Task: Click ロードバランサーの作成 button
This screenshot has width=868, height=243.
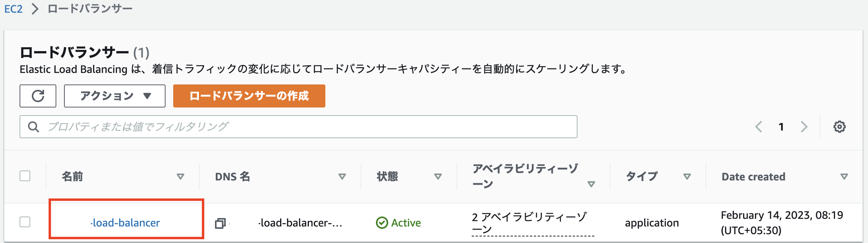Action: [x=249, y=96]
